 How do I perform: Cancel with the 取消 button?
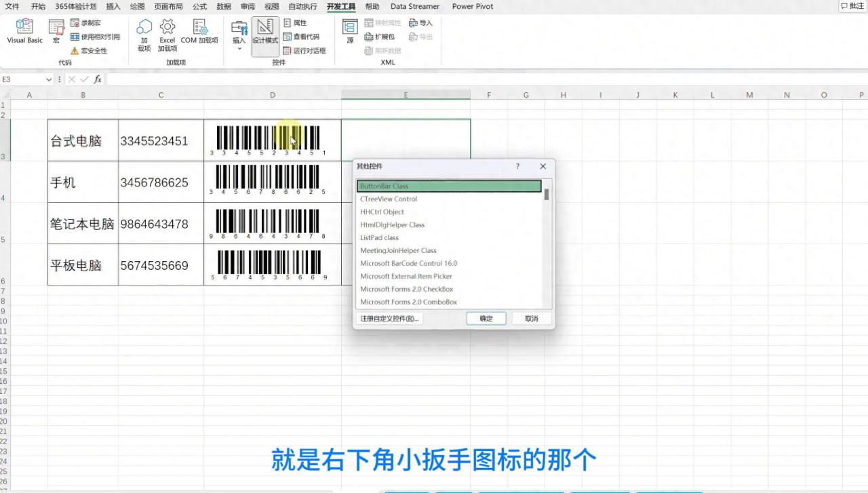pos(532,318)
